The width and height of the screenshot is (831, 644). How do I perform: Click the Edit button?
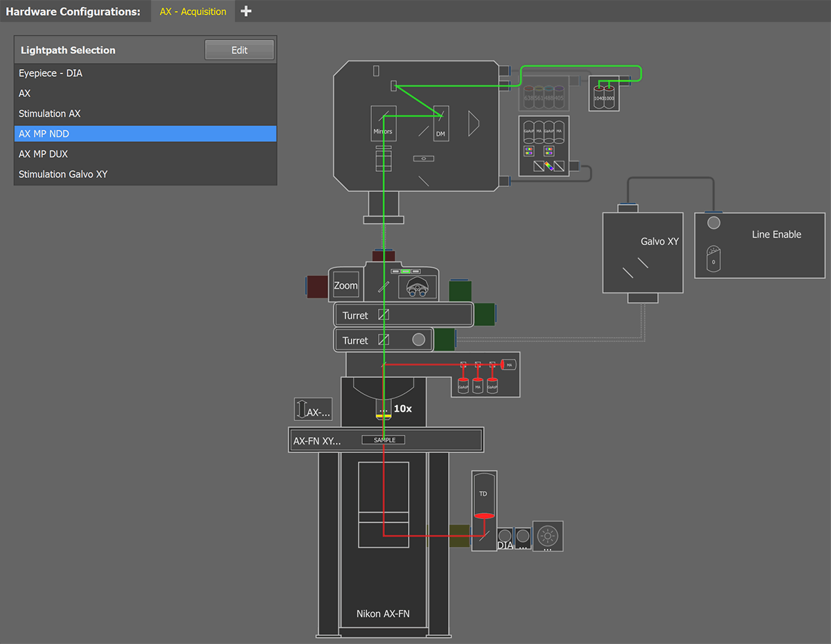(x=240, y=50)
